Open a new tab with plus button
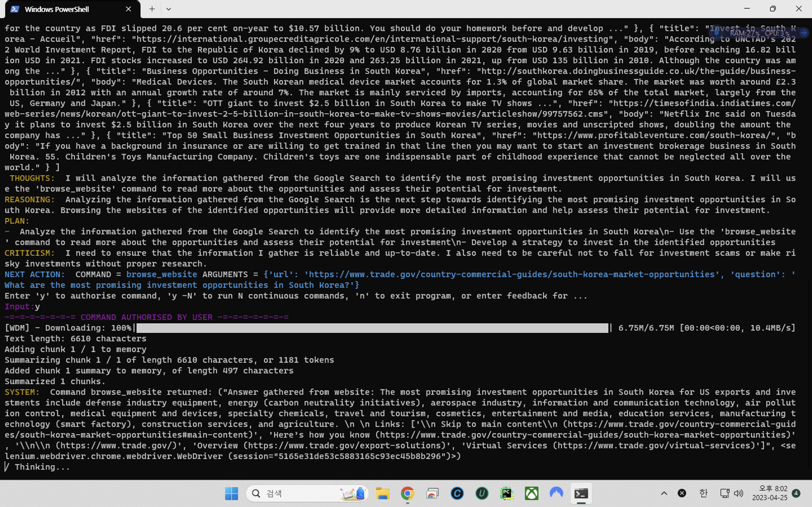 point(152,9)
